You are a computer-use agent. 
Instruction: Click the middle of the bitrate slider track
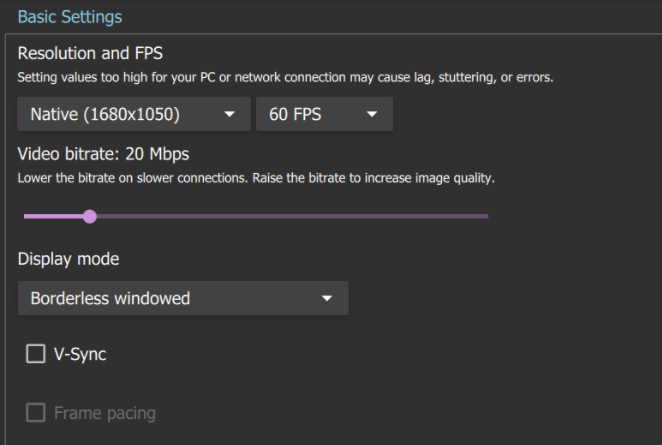pyautogui.click(x=256, y=215)
